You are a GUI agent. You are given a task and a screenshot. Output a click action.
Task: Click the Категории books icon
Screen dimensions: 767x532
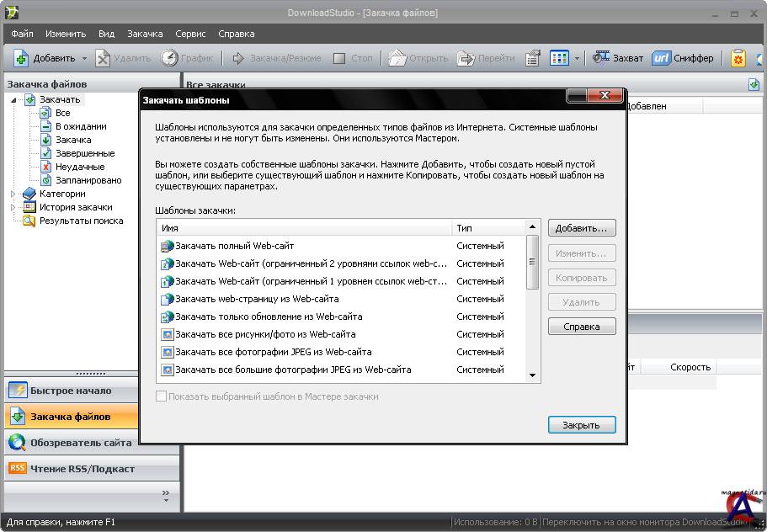pos(29,194)
